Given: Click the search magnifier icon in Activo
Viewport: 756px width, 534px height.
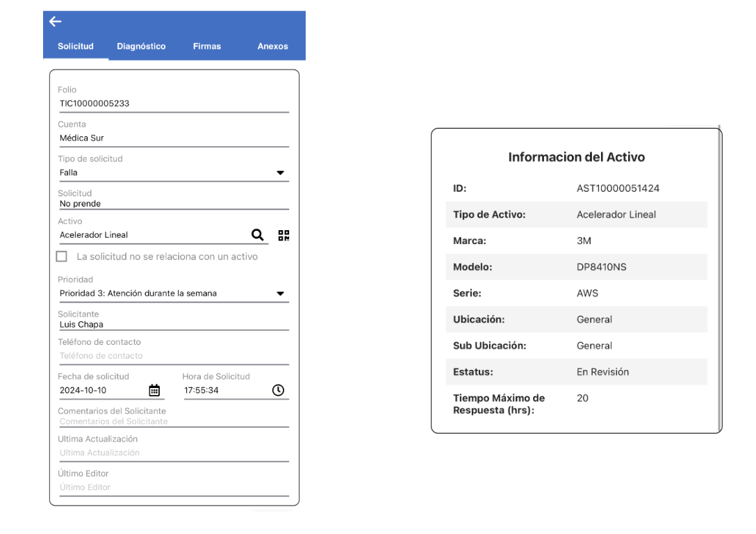Looking at the screenshot, I should click(257, 235).
